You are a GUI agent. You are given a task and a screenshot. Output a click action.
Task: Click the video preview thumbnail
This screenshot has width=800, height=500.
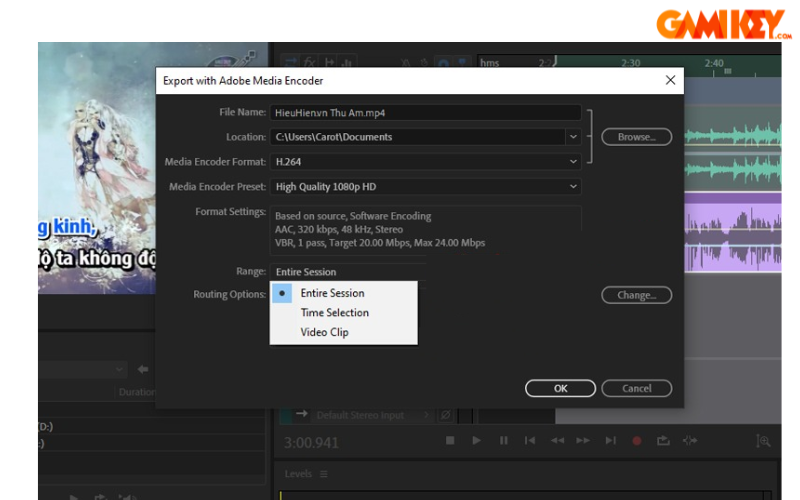(x=97, y=168)
